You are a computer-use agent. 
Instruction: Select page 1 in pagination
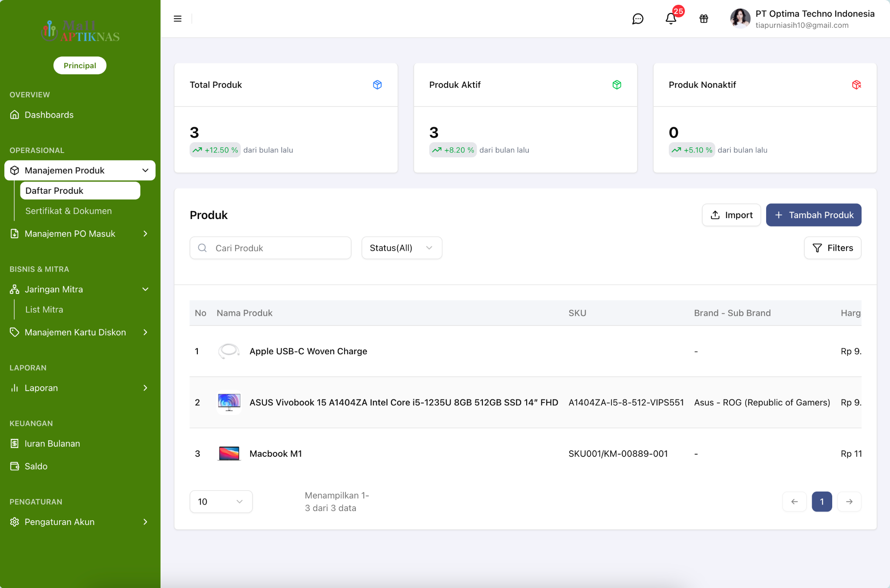(822, 502)
